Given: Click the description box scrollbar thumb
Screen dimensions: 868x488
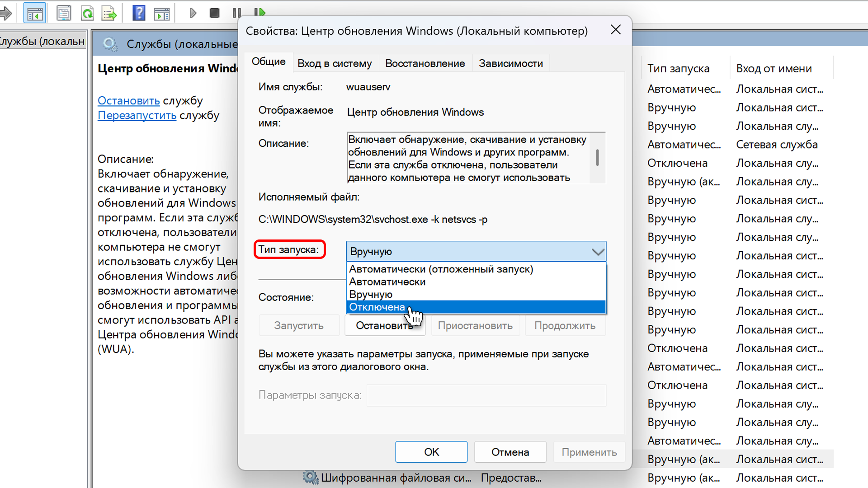Looking at the screenshot, I should tap(597, 158).
